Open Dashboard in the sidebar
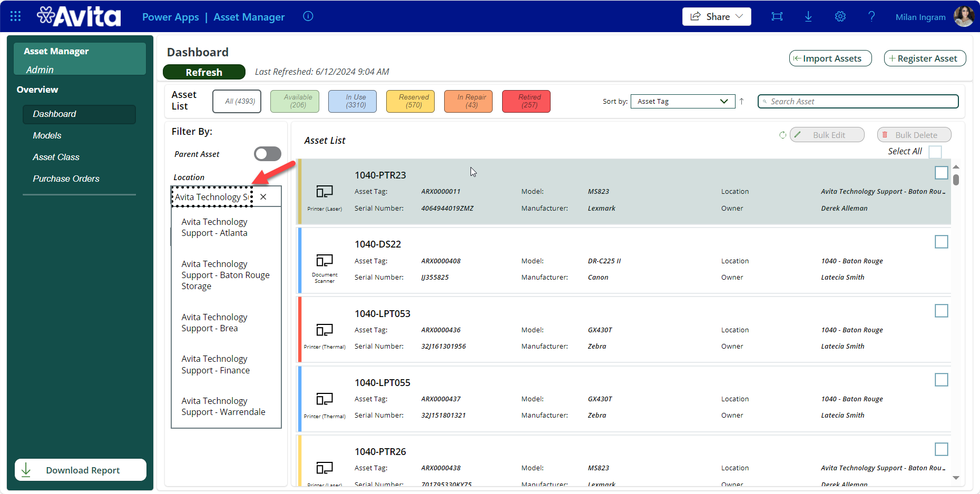 coord(79,114)
